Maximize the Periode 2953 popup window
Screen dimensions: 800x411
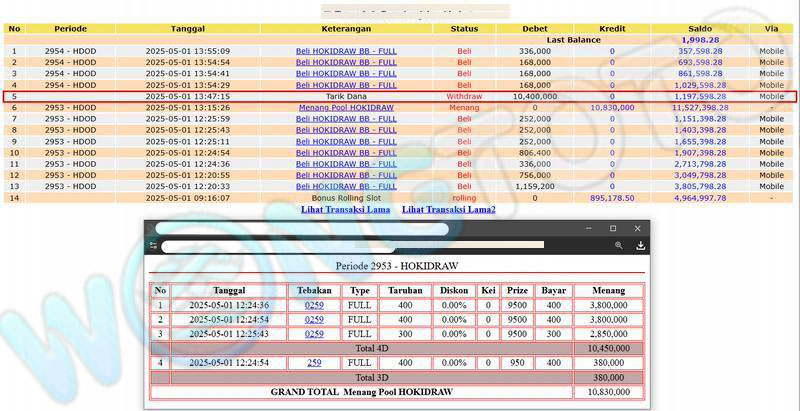pyautogui.click(x=613, y=229)
